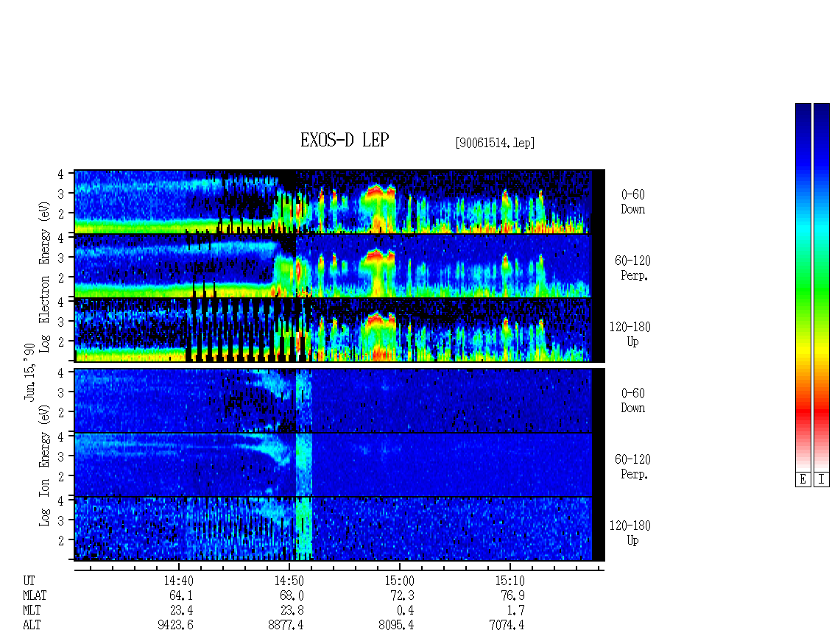The height and width of the screenshot is (644, 832).
Task: Click the "60-120 Perp." label beside ion panels
Action: click(632, 467)
